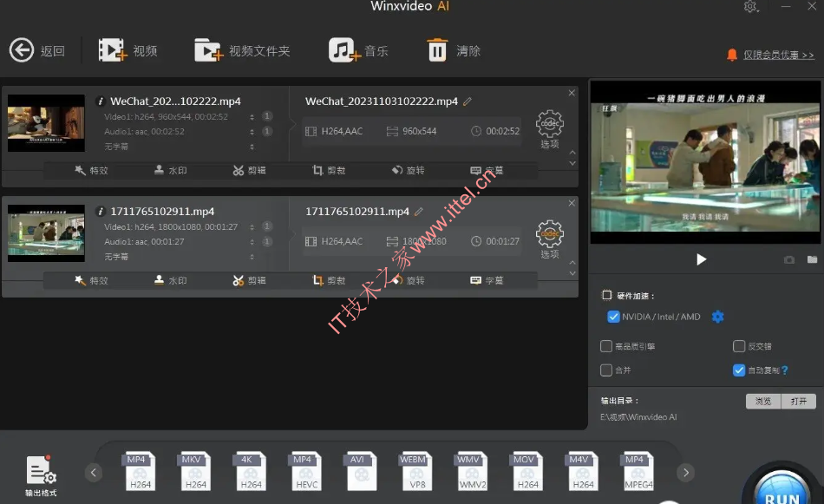The image size is (824, 504).
Task: Open 特效 effects for the 1711765102911 video
Action: (91, 281)
